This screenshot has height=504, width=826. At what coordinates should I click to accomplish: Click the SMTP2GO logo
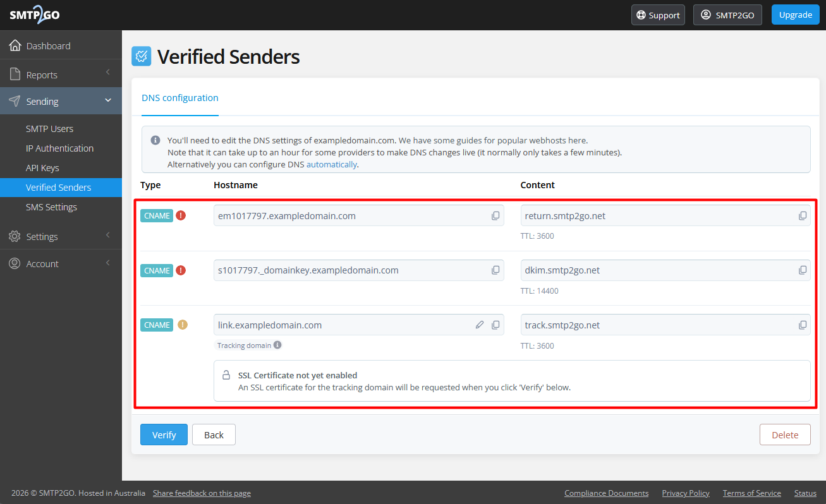pyautogui.click(x=35, y=15)
